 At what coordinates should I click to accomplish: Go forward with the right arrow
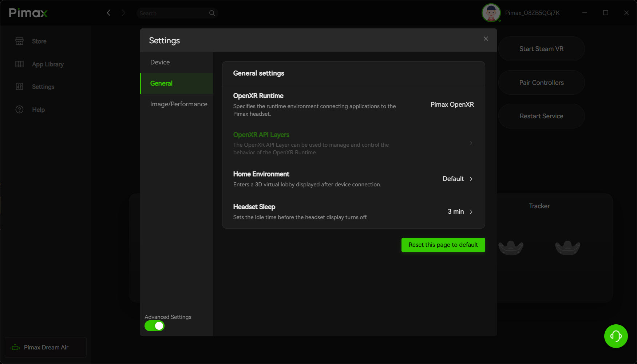[124, 13]
